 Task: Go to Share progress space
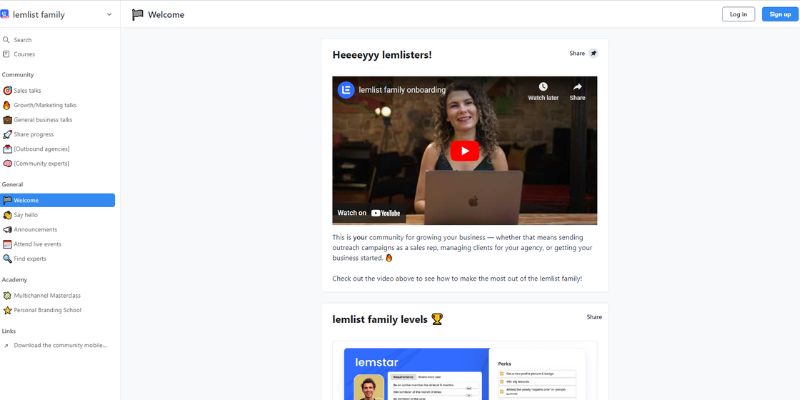click(x=34, y=135)
